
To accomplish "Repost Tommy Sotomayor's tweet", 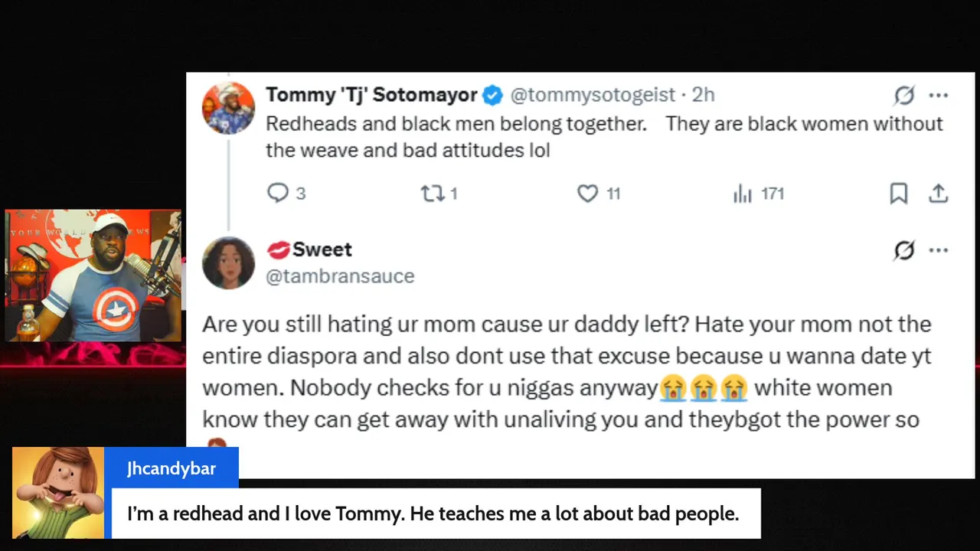I will click(433, 194).
